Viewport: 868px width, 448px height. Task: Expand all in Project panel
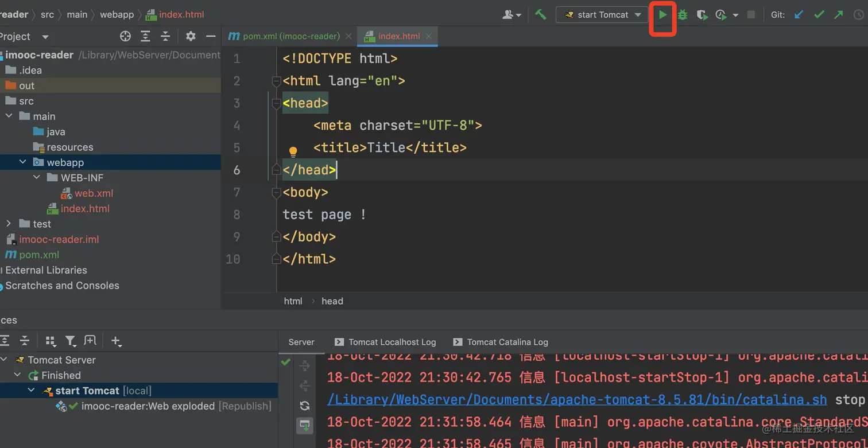point(146,36)
